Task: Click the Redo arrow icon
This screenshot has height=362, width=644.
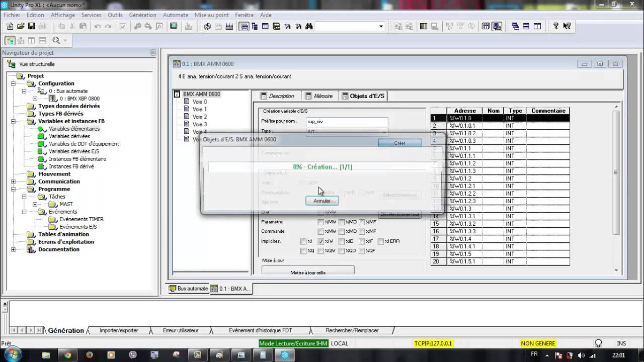Action: coord(108,26)
